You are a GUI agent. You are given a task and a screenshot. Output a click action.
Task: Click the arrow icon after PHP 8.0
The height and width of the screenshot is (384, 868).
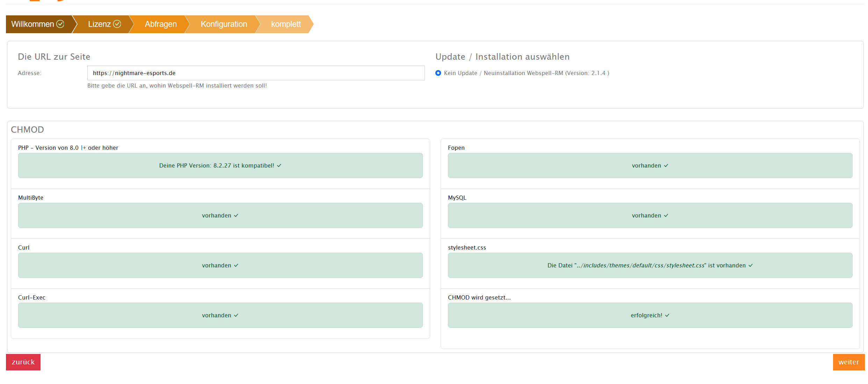(x=83, y=148)
